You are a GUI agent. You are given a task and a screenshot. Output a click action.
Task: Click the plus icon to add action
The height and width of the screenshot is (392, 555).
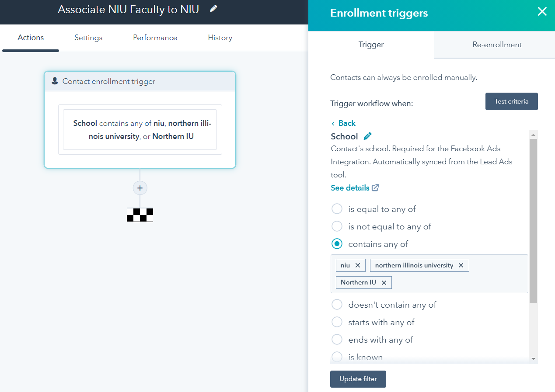click(140, 188)
